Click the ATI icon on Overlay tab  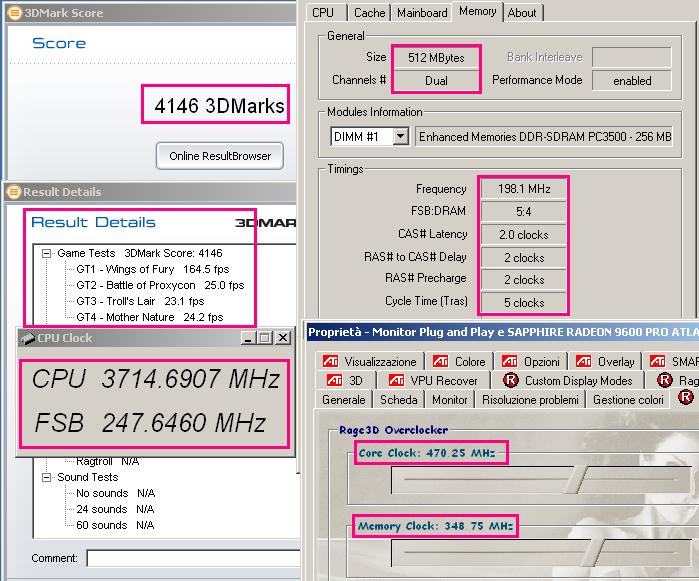[x=584, y=361]
